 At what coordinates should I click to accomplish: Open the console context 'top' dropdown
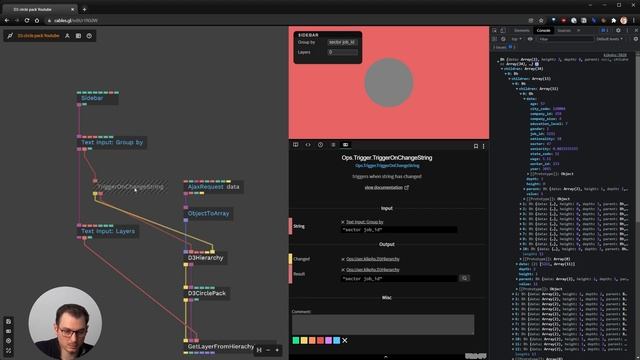[516, 39]
